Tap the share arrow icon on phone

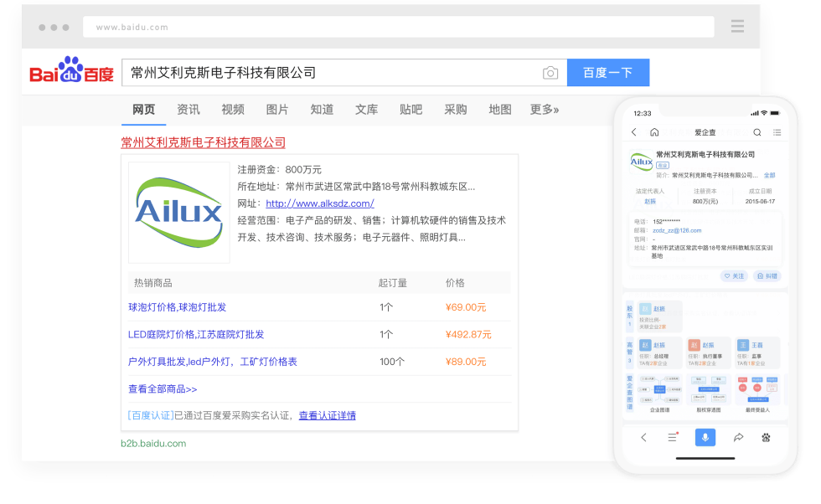(x=738, y=437)
